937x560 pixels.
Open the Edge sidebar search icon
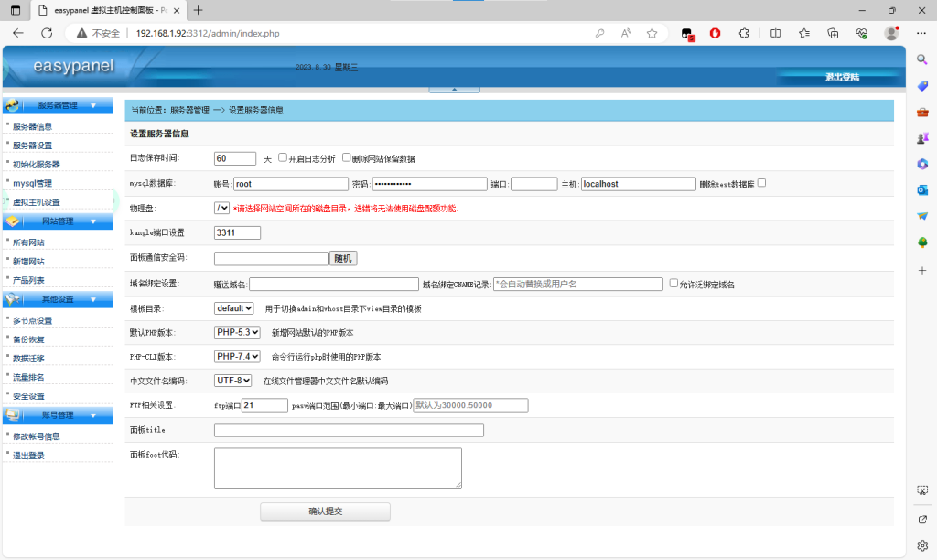pyautogui.click(x=922, y=59)
